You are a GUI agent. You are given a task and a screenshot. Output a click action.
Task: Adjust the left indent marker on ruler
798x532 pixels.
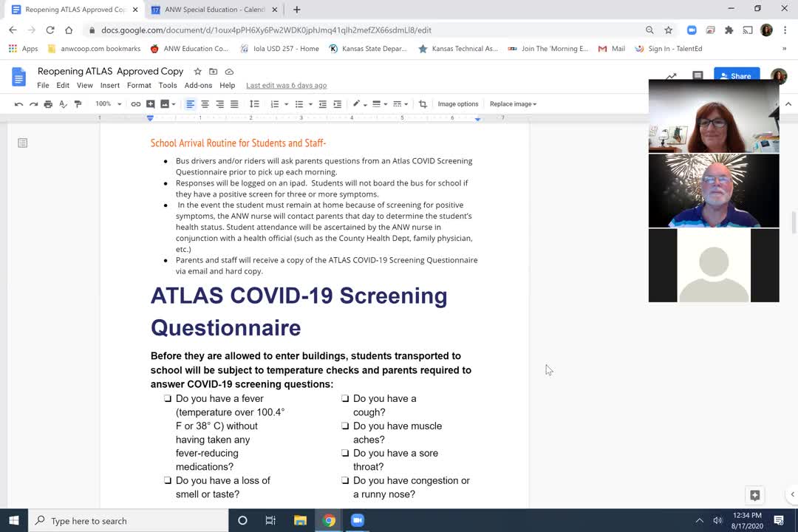pos(150,118)
